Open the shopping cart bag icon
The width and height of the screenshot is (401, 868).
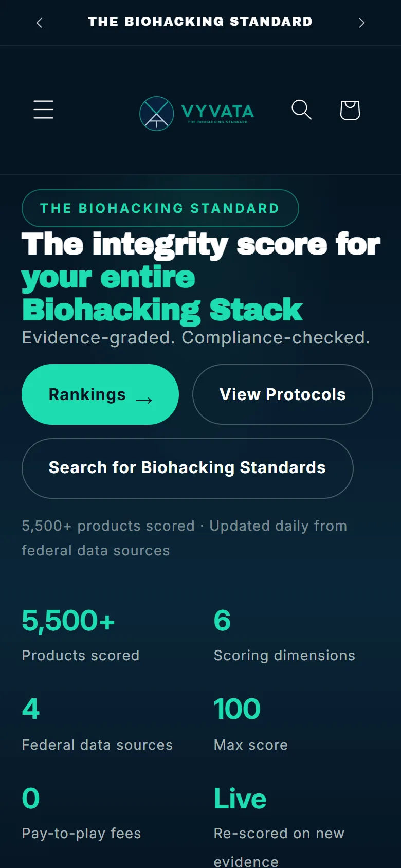click(x=350, y=110)
